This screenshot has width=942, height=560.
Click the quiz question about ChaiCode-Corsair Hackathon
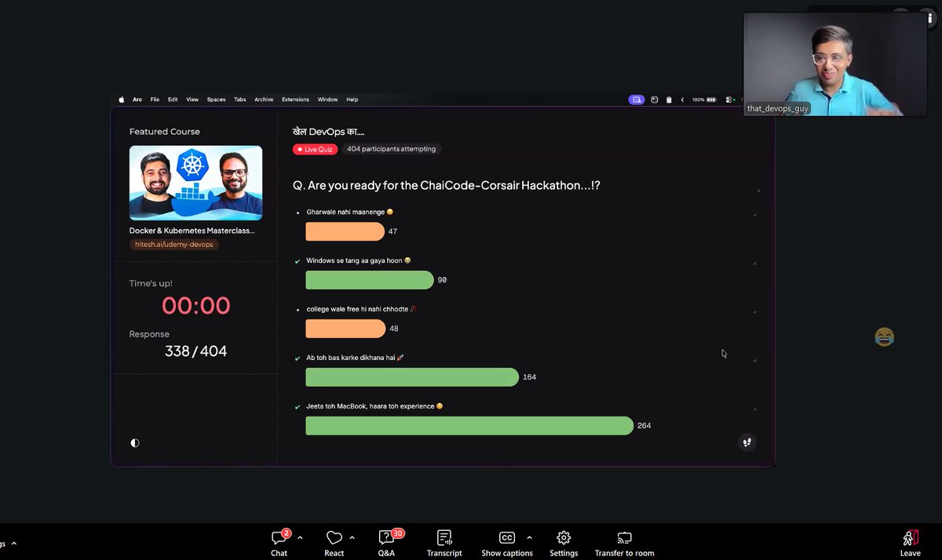(447, 185)
